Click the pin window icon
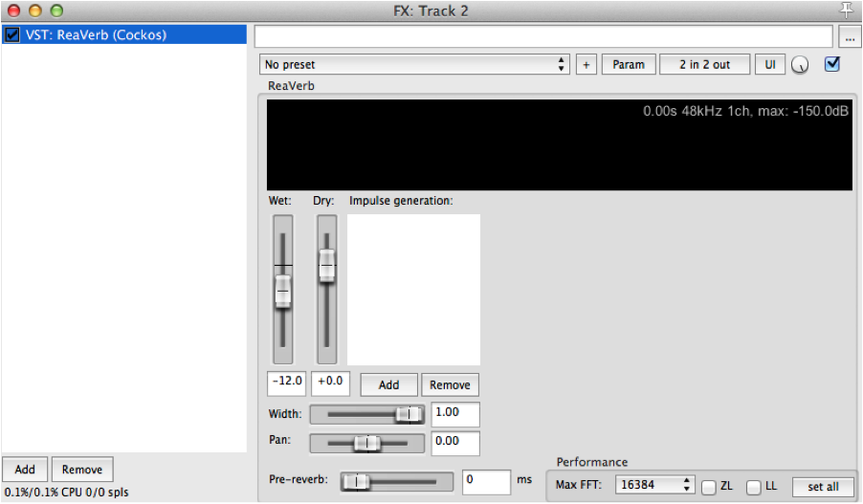863x504 pixels. coord(846,10)
